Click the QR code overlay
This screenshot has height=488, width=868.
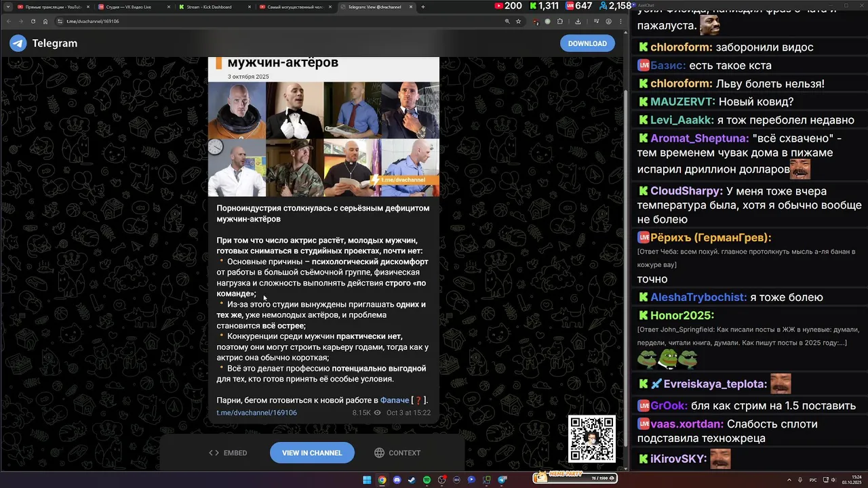click(592, 439)
